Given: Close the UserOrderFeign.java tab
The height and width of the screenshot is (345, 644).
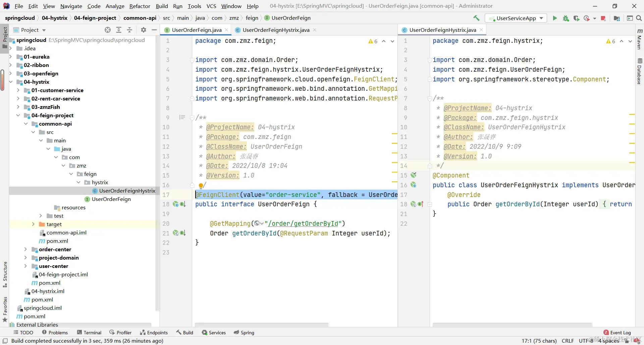Looking at the screenshot, I should [x=226, y=30].
